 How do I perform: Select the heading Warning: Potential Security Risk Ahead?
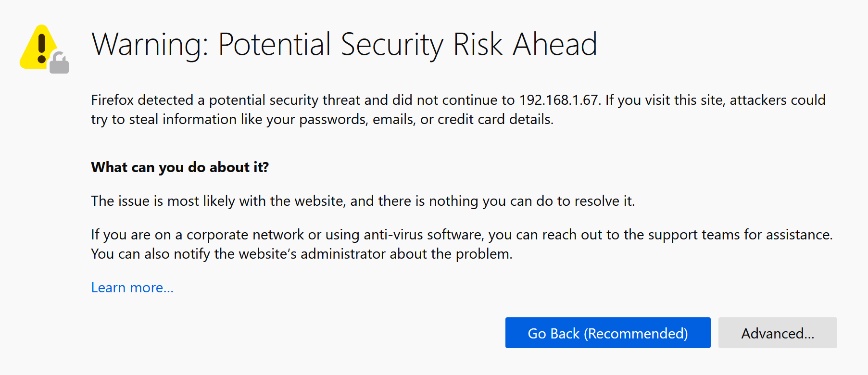[x=344, y=44]
